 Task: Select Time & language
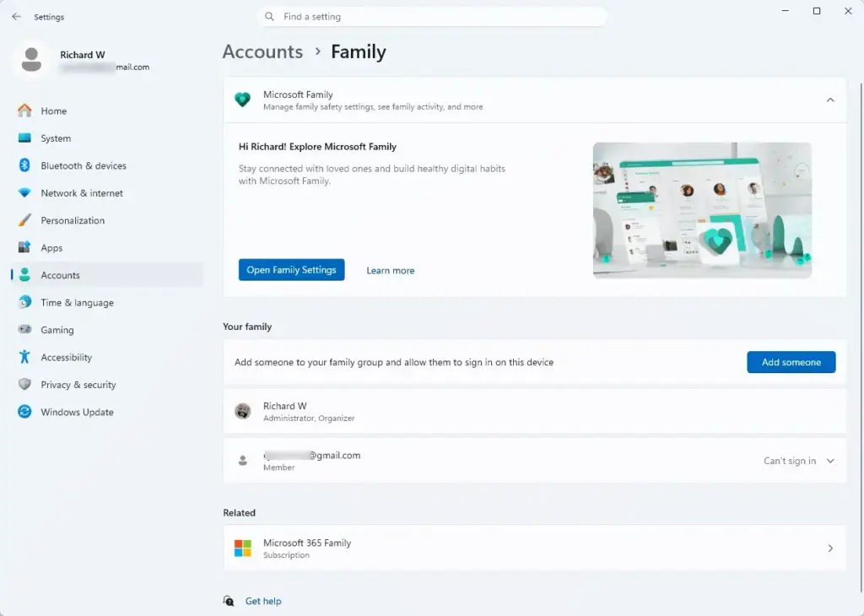click(x=107, y=302)
